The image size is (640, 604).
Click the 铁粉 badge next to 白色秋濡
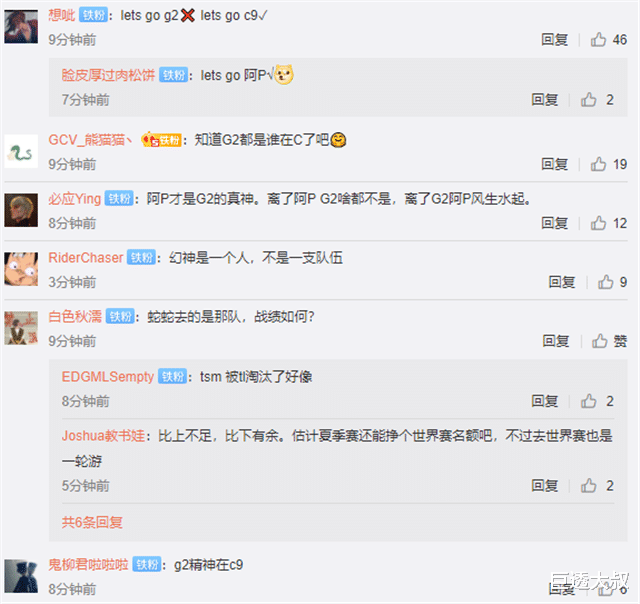pos(120,316)
